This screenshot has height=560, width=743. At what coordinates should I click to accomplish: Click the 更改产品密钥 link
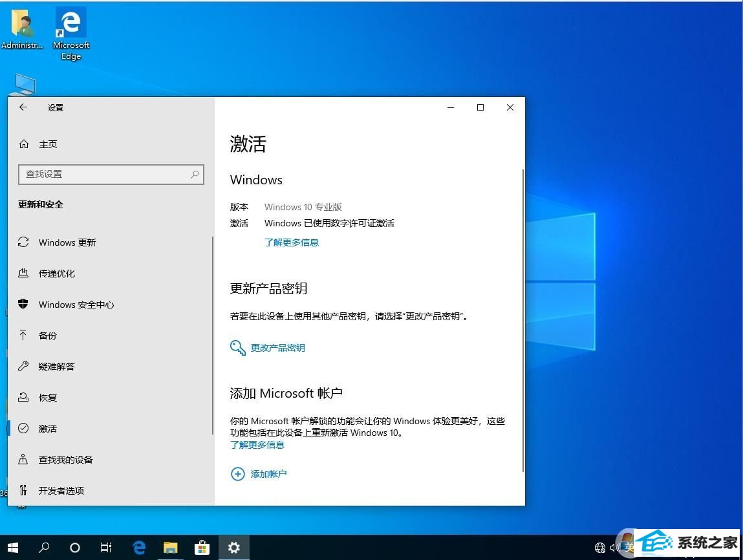point(277,348)
